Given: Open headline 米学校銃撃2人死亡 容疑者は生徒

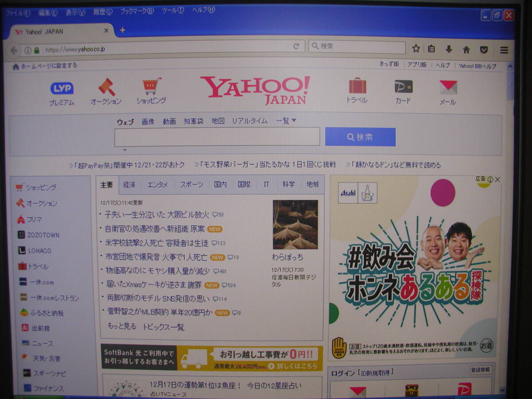Looking at the screenshot, I should (156, 243).
